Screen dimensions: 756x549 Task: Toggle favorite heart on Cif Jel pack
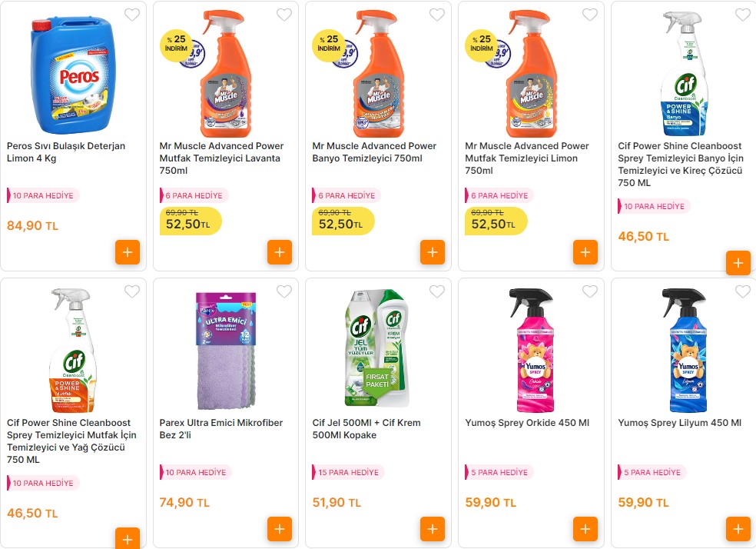(437, 291)
